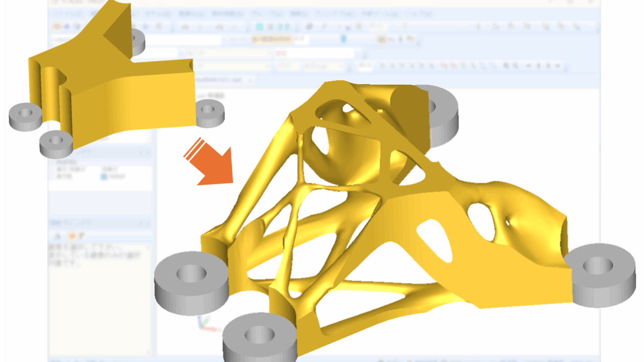
Task: Click the highlighted colorful icon right of slider
Action: tap(381, 39)
